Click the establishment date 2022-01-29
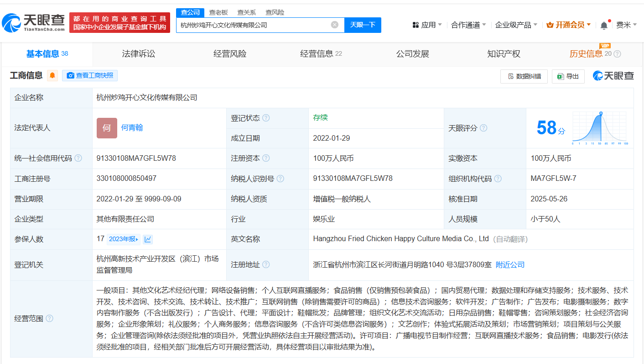The height and width of the screenshot is (364, 644). tap(332, 138)
